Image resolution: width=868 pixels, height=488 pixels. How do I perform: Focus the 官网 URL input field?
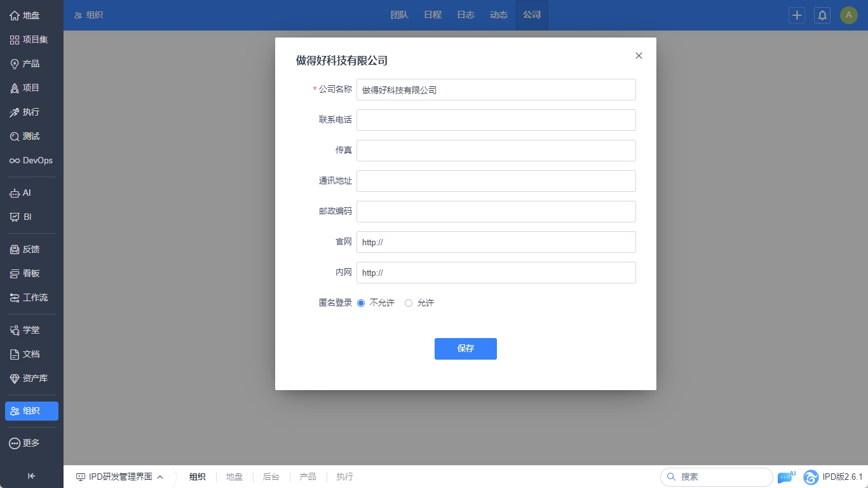pyautogui.click(x=496, y=242)
